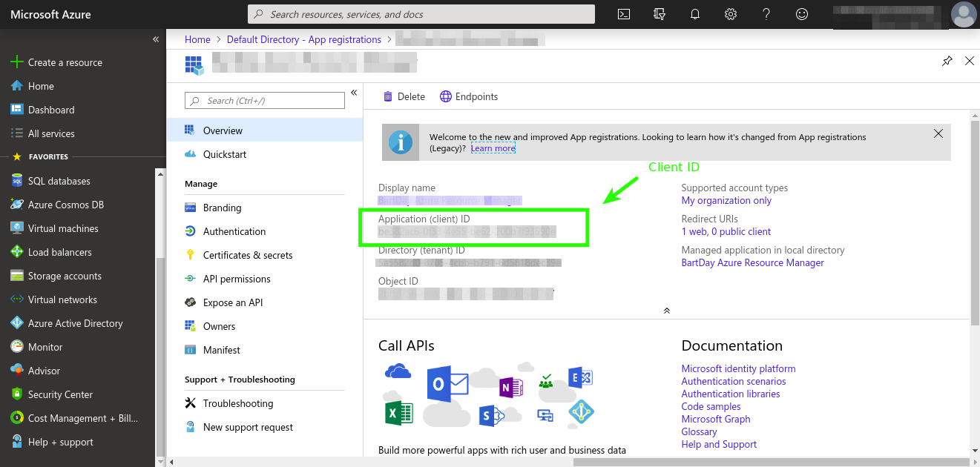This screenshot has width=980, height=467.
Task: Open Microsoft identity platform documentation
Action: click(x=739, y=368)
